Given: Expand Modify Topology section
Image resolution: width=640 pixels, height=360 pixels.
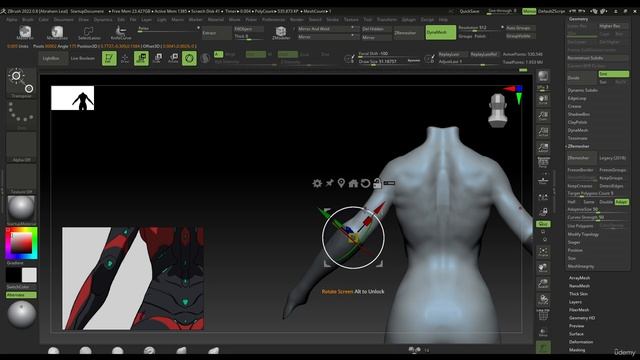Looking at the screenshot, I should pyautogui.click(x=583, y=234).
